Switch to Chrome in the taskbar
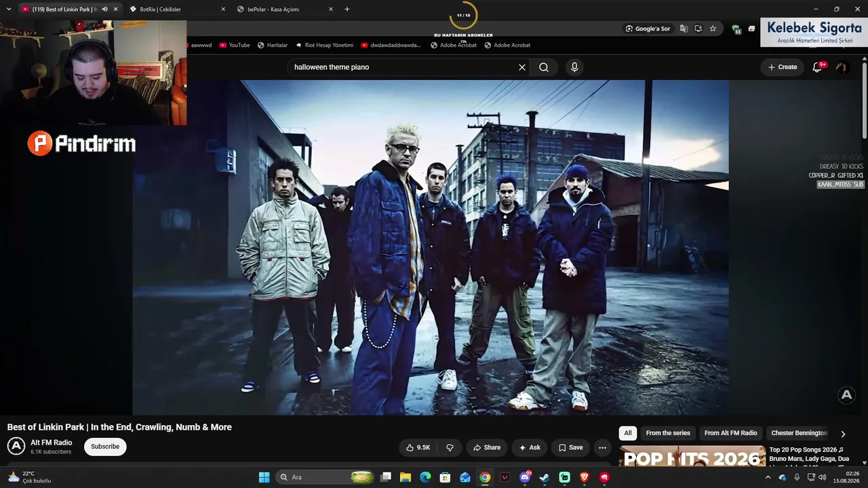Screen dimensions: 868x488 coord(485,477)
